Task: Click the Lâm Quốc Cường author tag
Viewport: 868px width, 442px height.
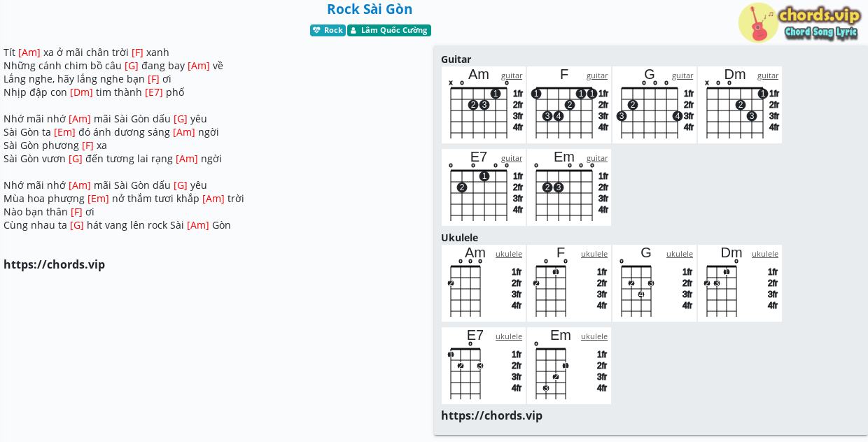Action: pyautogui.click(x=389, y=30)
